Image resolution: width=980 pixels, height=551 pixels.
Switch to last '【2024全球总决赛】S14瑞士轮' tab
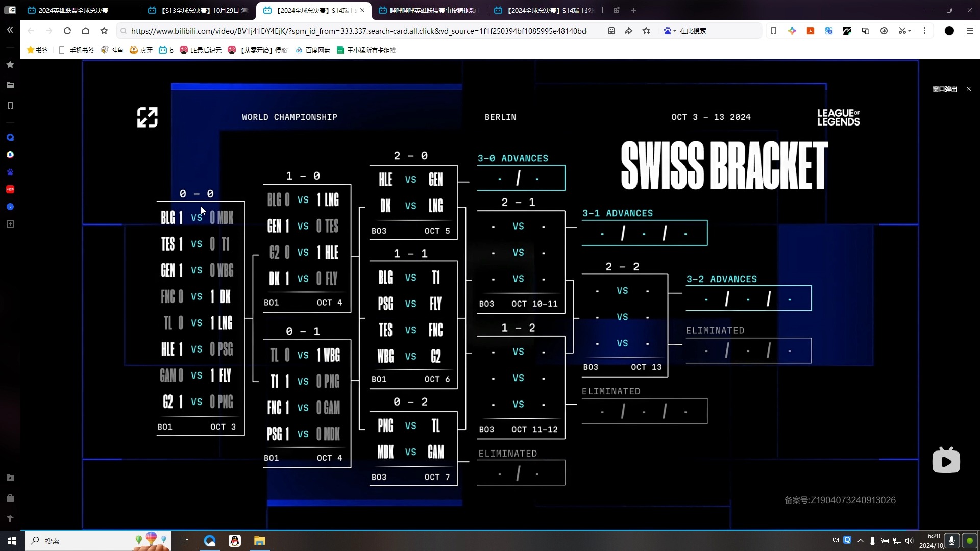tap(545, 10)
